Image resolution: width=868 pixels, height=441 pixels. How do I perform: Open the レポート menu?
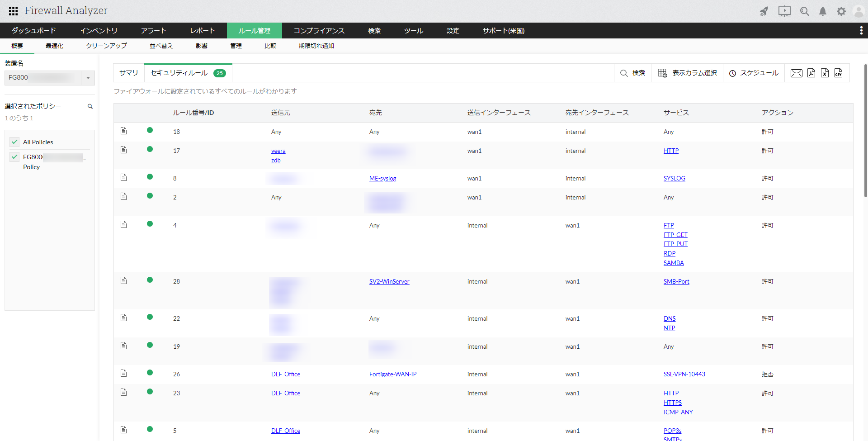tap(203, 31)
